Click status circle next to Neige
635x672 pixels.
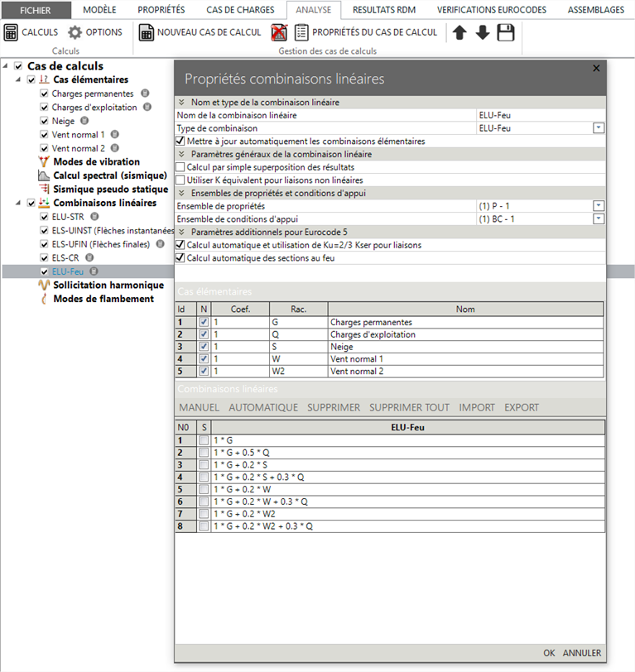pyautogui.click(x=84, y=121)
